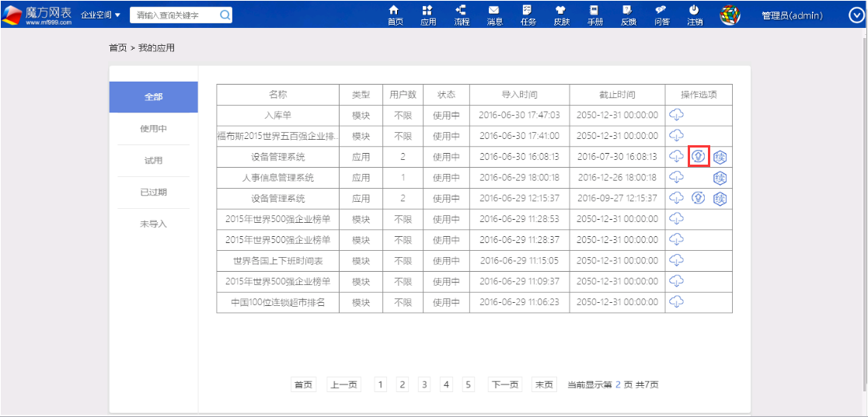Go to page 2 button in pagination
This screenshot has height=417, width=868.
point(403,385)
